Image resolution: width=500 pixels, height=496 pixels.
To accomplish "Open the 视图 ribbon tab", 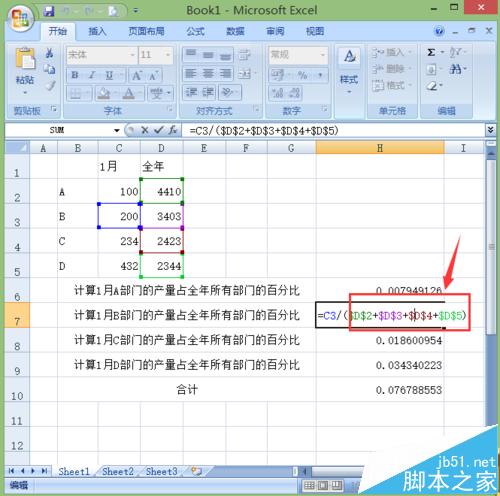I will point(315,31).
